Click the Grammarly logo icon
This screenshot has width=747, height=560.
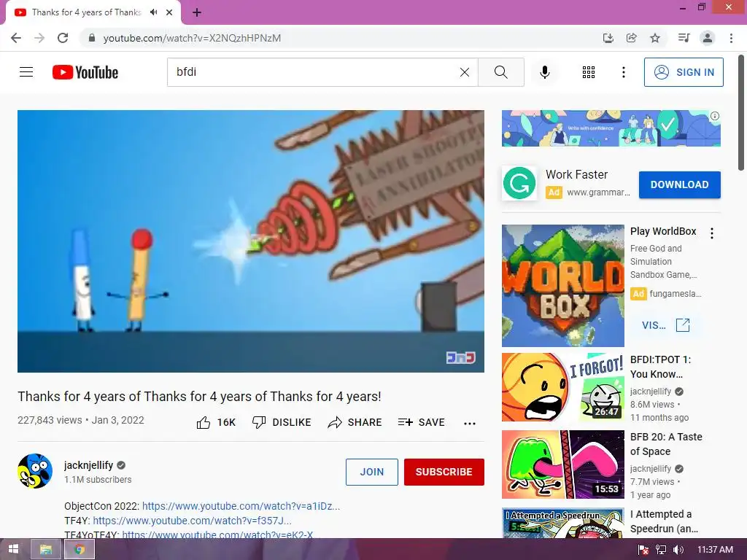coord(519,183)
